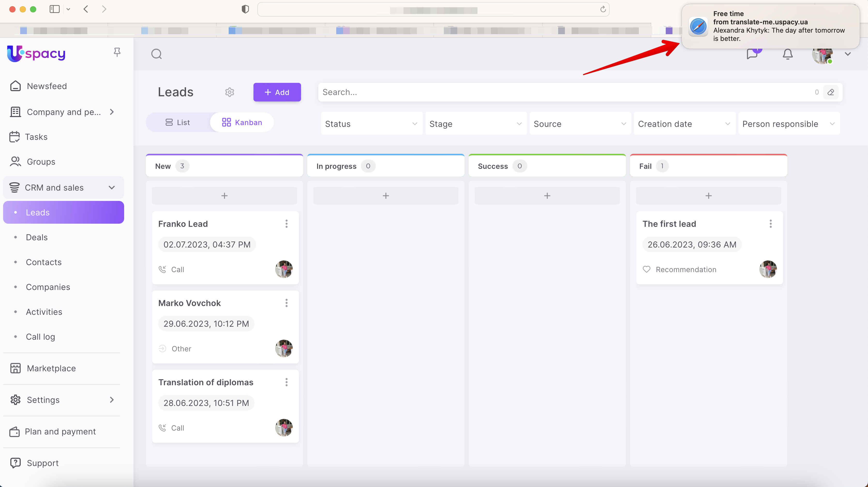Open Leads settings gear icon
Viewport: 868px width, 487px height.
coord(229,92)
